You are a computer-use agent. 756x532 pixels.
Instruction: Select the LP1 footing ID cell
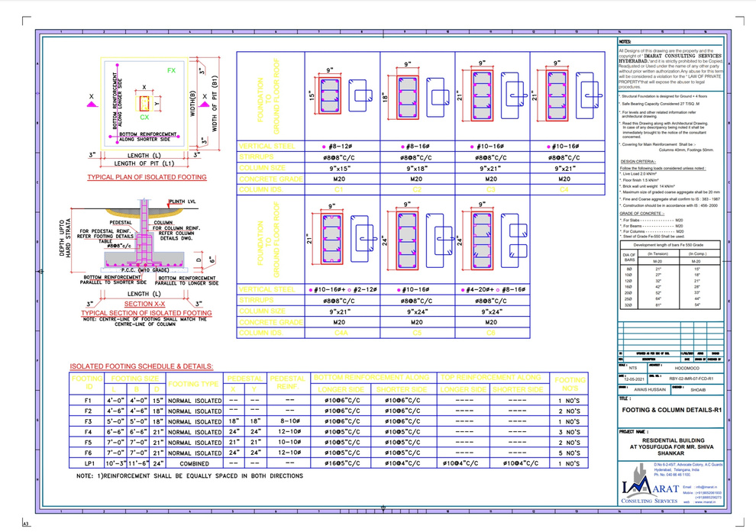pyautogui.click(x=87, y=463)
